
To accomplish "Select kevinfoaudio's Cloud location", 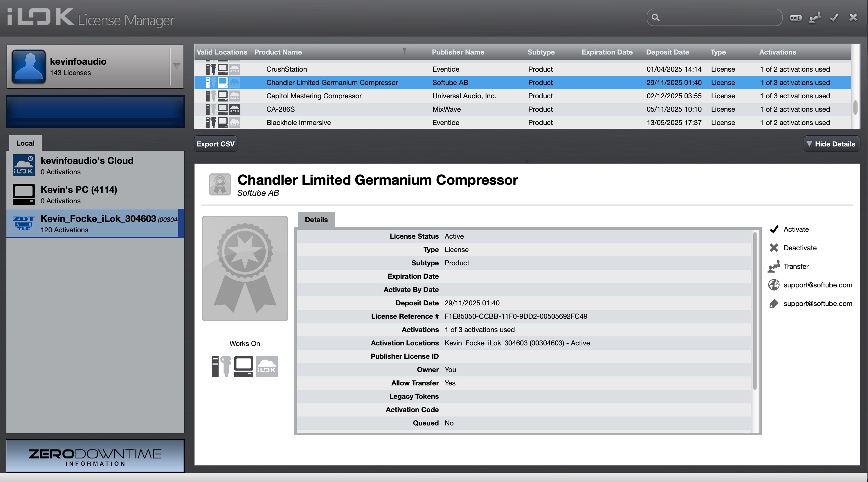I will pyautogui.click(x=95, y=166).
